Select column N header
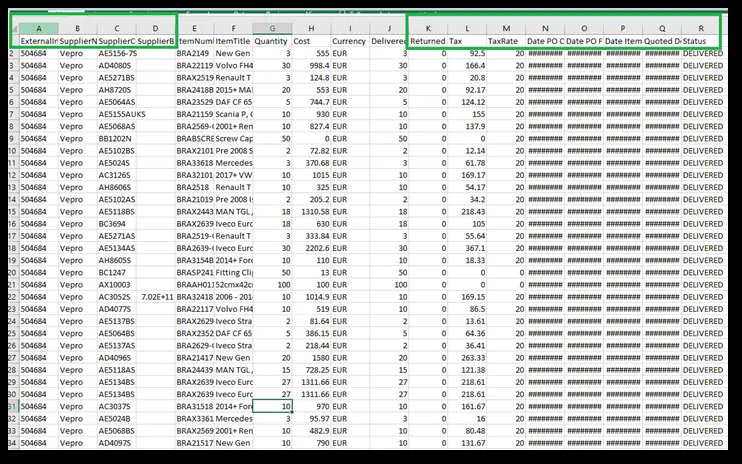The width and height of the screenshot is (742, 464). point(545,28)
